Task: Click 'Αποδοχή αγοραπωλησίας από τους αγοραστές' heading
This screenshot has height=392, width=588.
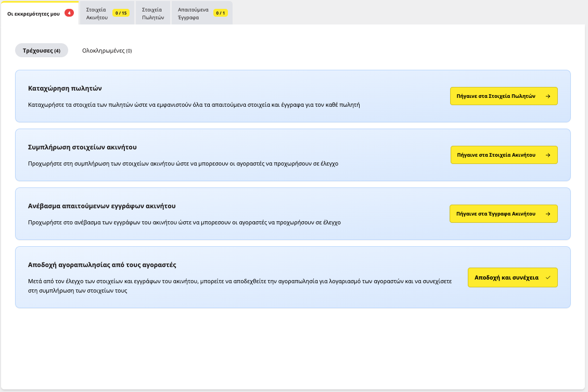Action: point(102,265)
